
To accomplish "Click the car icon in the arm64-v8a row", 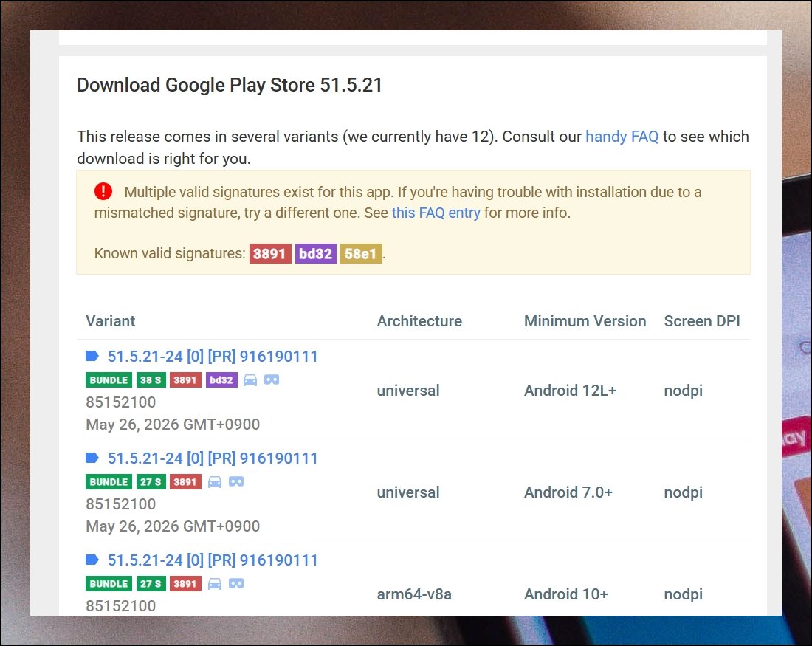I will click(x=215, y=584).
